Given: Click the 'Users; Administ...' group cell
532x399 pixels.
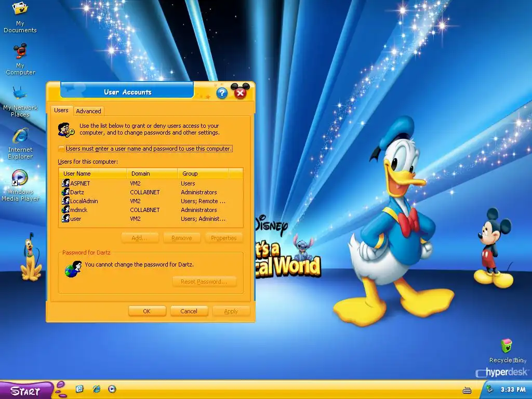Looking at the screenshot, I should coord(203,219).
